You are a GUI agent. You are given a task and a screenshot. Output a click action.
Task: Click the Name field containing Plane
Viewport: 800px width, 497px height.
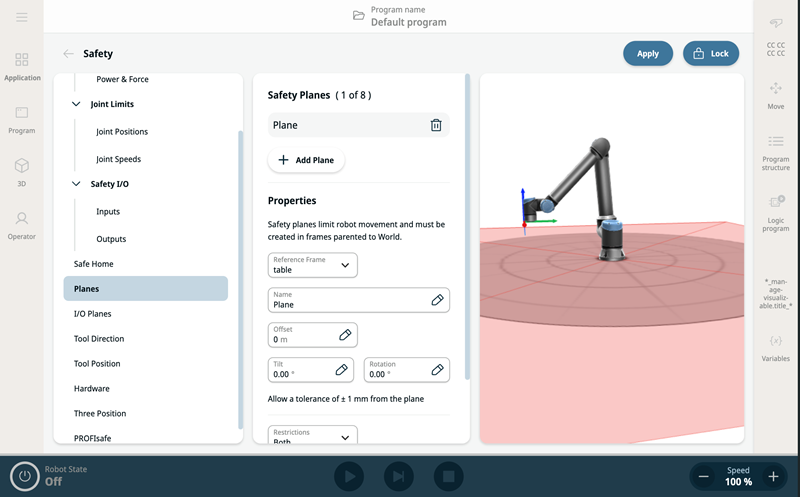[x=358, y=300]
